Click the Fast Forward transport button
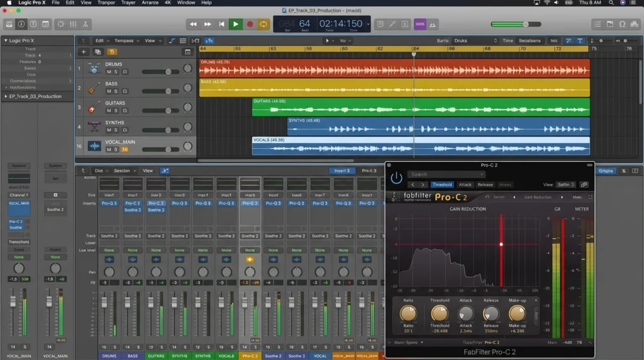Screen dimensions: 644x360 point(208,25)
